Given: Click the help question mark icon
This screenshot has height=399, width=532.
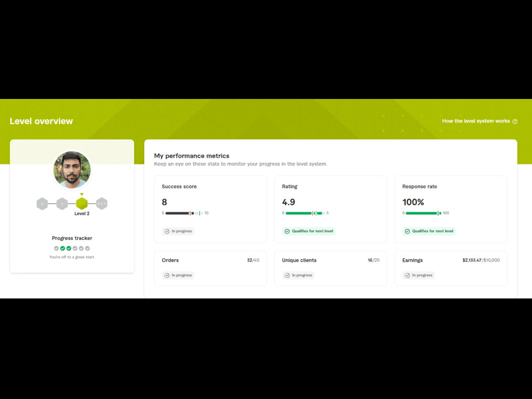Looking at the screenshot, I should [x=514, y=121].
